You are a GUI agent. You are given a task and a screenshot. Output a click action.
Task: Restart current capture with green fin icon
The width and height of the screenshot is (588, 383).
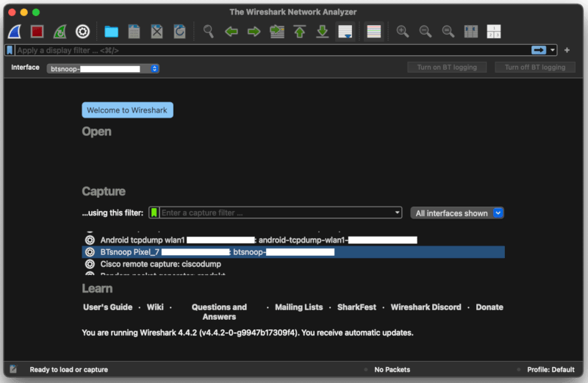point(60,32)
